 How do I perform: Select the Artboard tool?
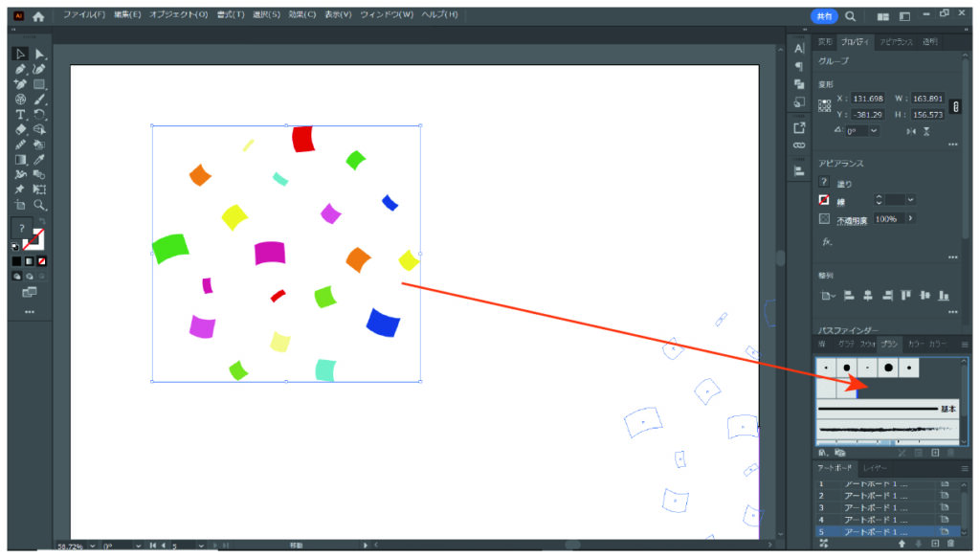[x=20, y=205]
